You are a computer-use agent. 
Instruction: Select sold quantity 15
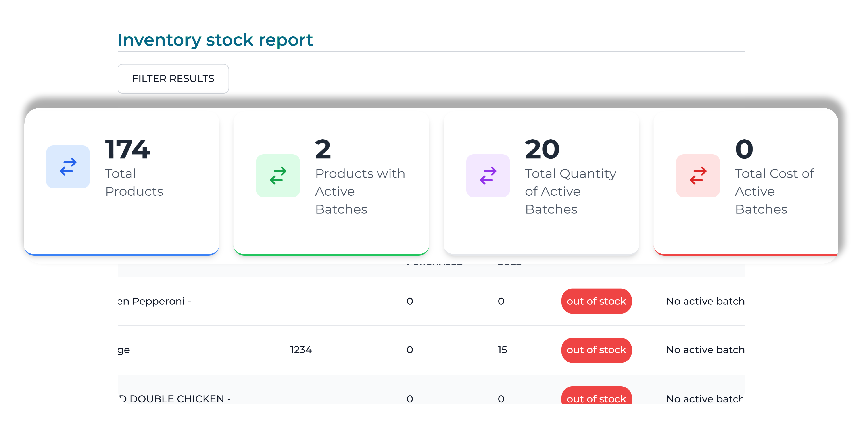click(x=502, y=350)
